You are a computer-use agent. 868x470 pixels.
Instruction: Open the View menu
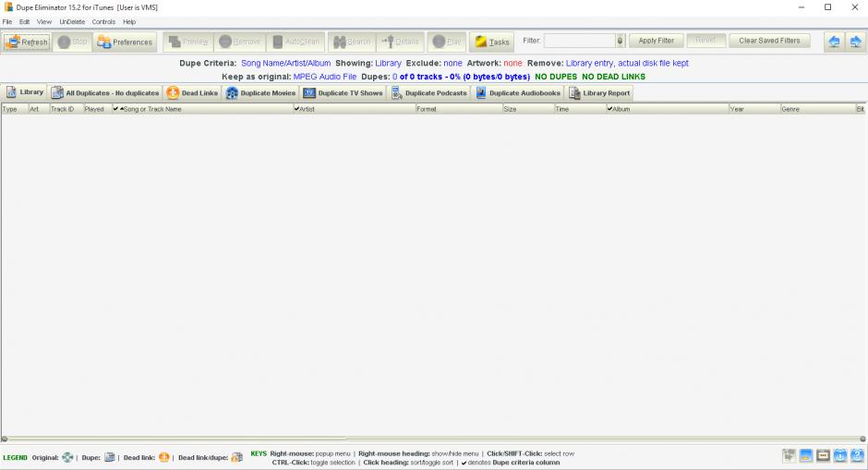pos(44,22)
